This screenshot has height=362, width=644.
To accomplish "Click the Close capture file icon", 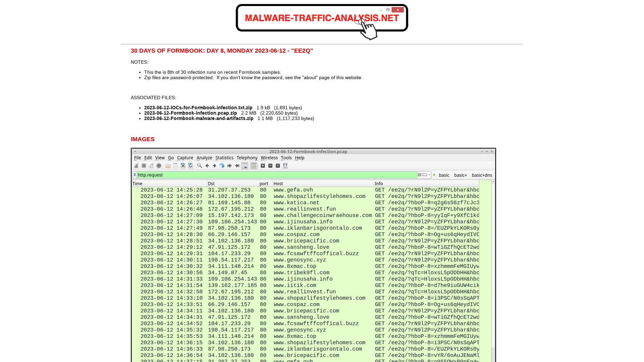I will click(183, 166).
